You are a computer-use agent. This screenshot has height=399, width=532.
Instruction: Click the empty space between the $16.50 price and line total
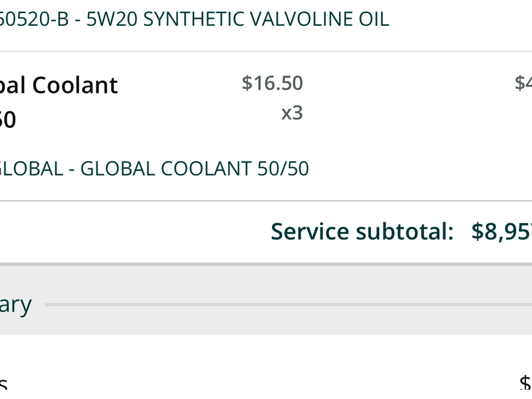point(408,84)
